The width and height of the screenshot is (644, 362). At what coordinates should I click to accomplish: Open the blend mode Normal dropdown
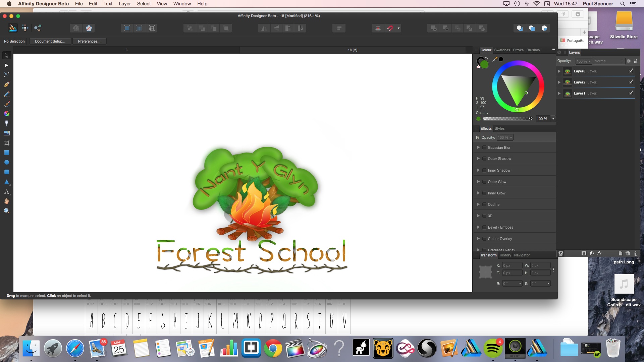click(608, 61)
